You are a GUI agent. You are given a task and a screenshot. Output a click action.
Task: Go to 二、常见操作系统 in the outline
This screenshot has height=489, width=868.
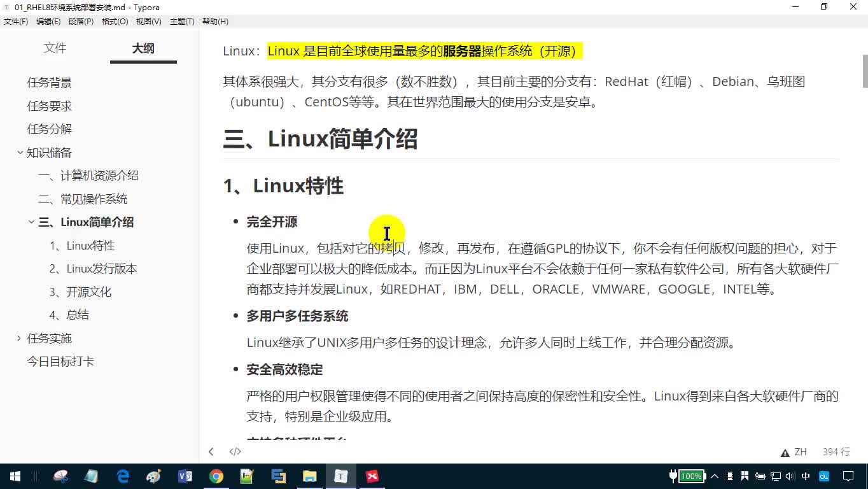pos(83,199)
